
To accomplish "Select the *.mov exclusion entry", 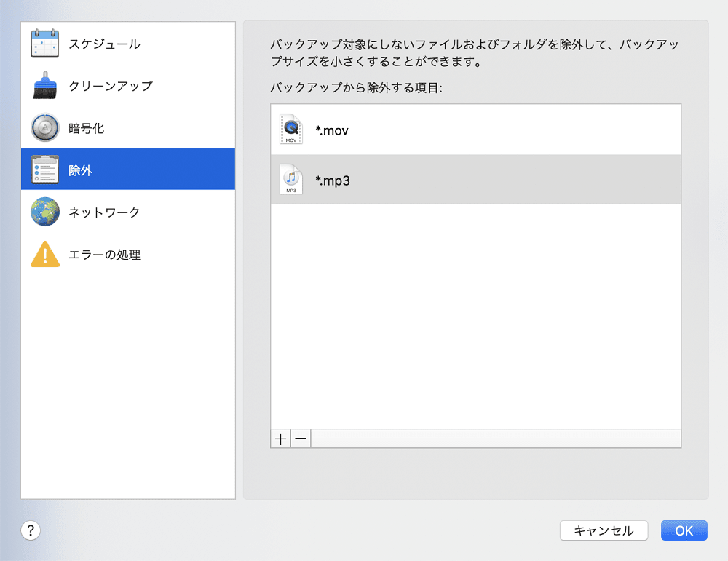I will tap(332, 130).
